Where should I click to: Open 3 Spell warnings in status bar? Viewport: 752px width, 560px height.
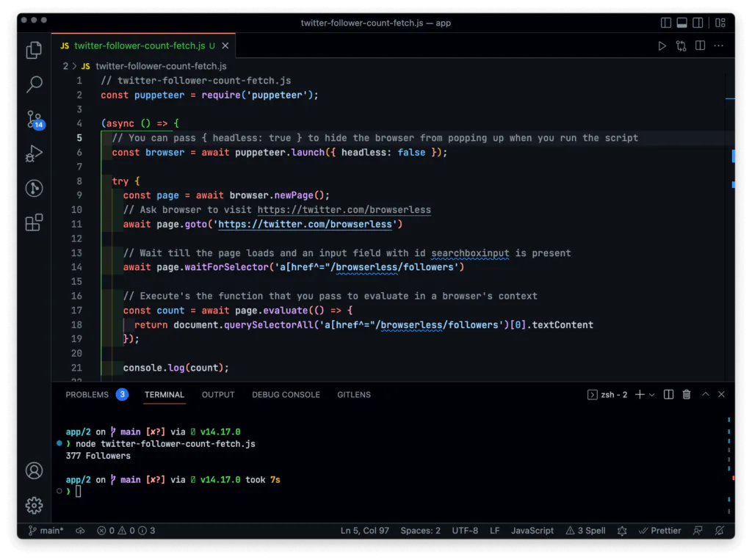(x=585, y=530)
